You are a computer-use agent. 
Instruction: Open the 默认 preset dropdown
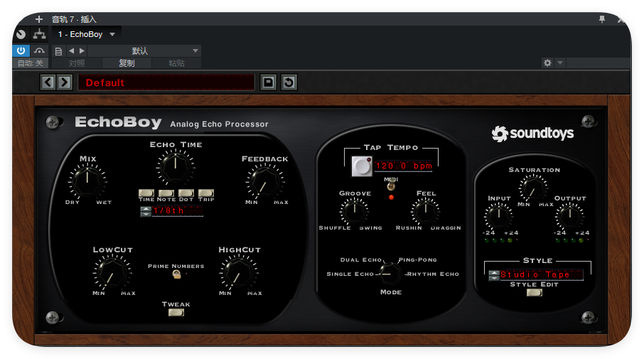pos(144,51)
